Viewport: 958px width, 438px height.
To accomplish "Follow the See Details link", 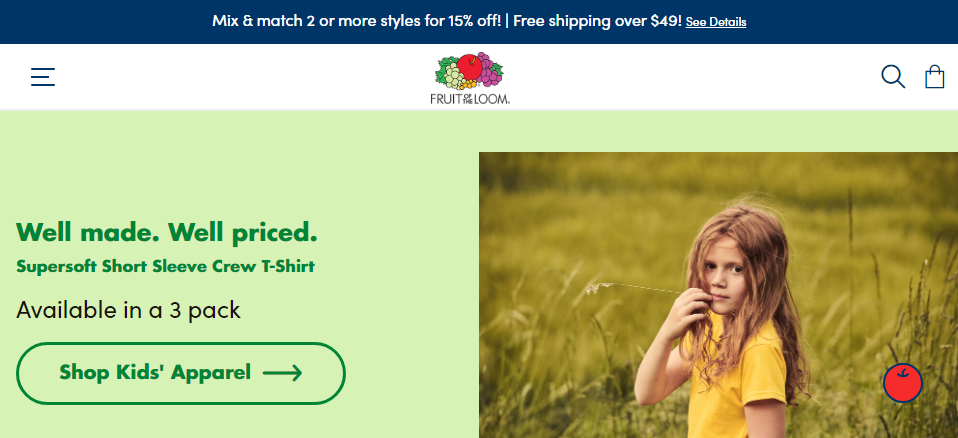I will pos(715,22).
